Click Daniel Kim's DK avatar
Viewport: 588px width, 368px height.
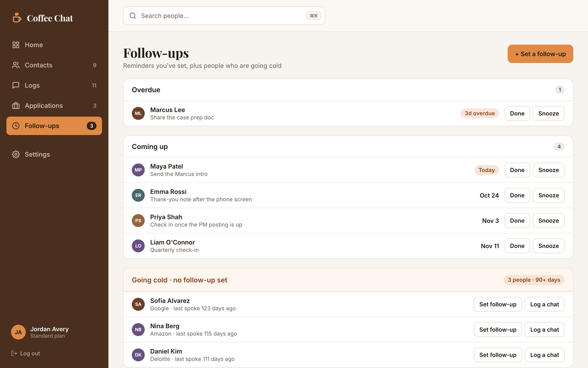(138, 355)
